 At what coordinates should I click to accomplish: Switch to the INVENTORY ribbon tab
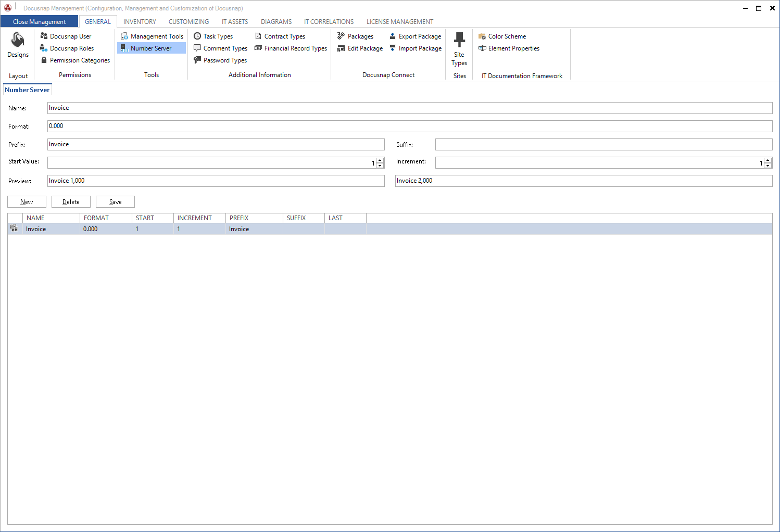click(x=140, y=21)
